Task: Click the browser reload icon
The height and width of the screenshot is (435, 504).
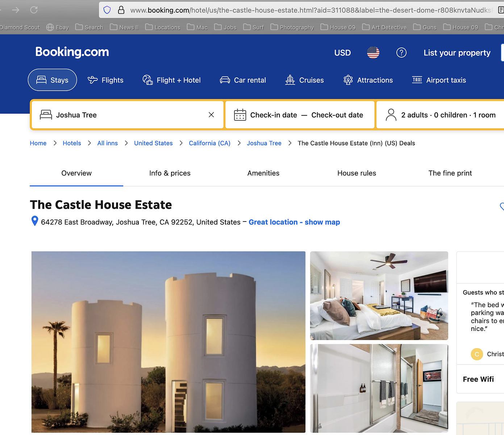Action: (x=34, y=10)
